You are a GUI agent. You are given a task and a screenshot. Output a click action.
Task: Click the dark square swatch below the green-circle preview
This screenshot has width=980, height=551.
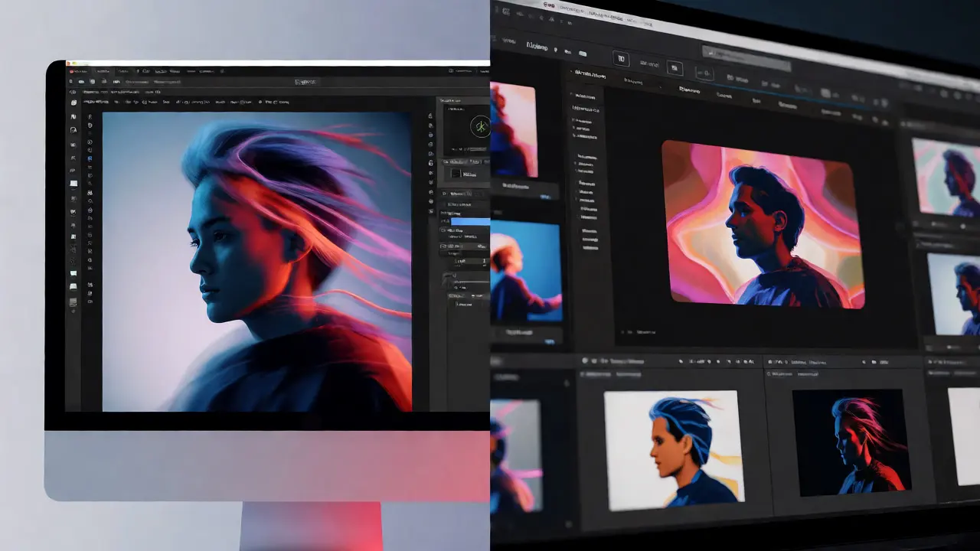(456, 174)
